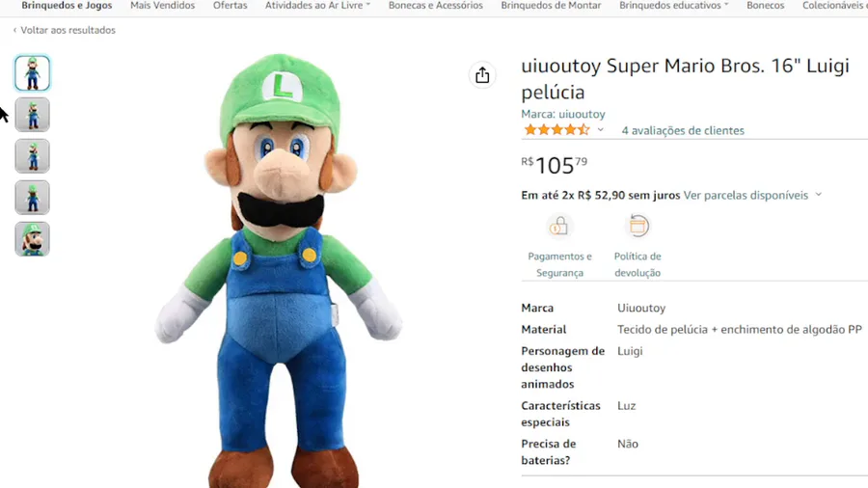868x488 pixels.
Task: Open the Mais Vendidos menu item
Action: pos(162,6)
